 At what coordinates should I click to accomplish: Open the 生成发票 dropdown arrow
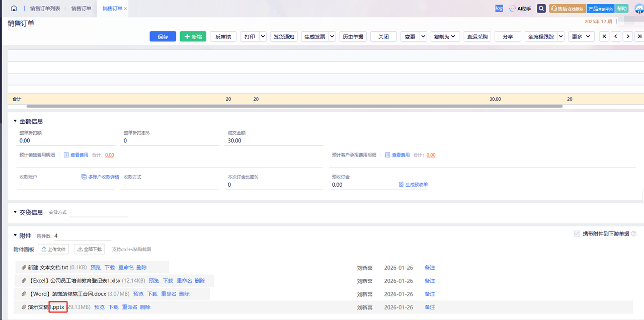pos(332,36)
